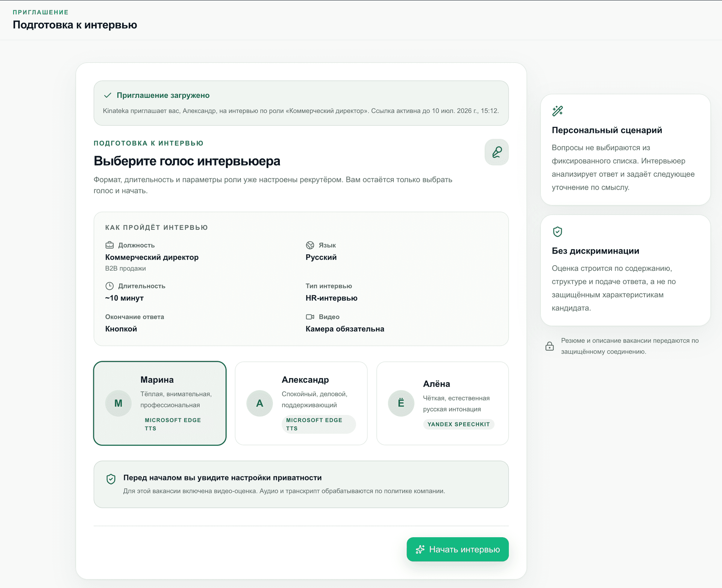Screen dimensions: 722x588
Task: Click the Microsoft Edge TTS tag under Марина
Action: (177, 424)
